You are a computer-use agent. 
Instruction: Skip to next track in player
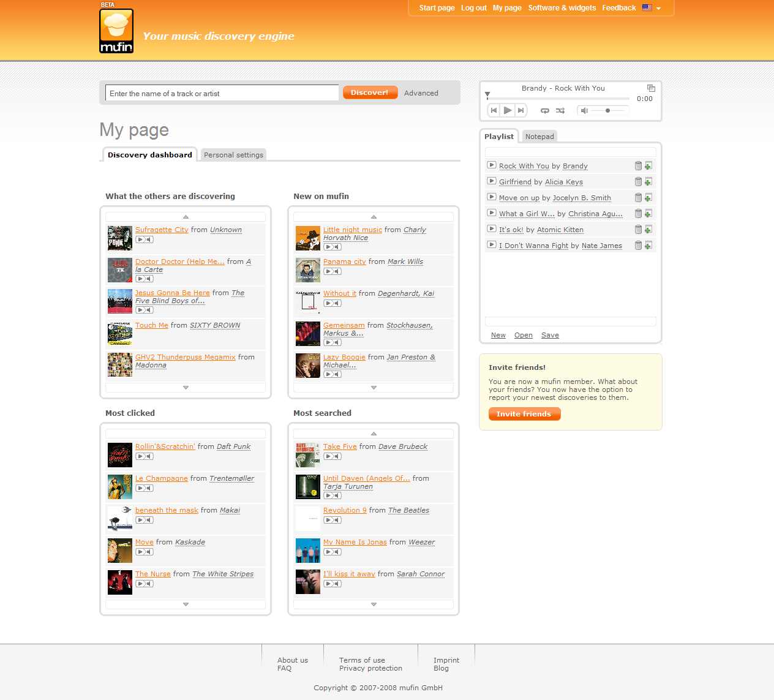[x=520, y=110]
